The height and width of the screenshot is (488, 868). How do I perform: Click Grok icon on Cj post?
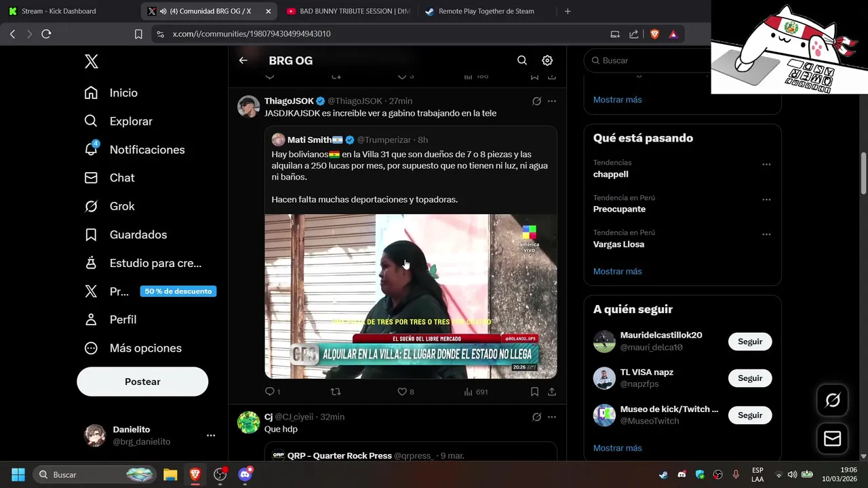[536, 417]
